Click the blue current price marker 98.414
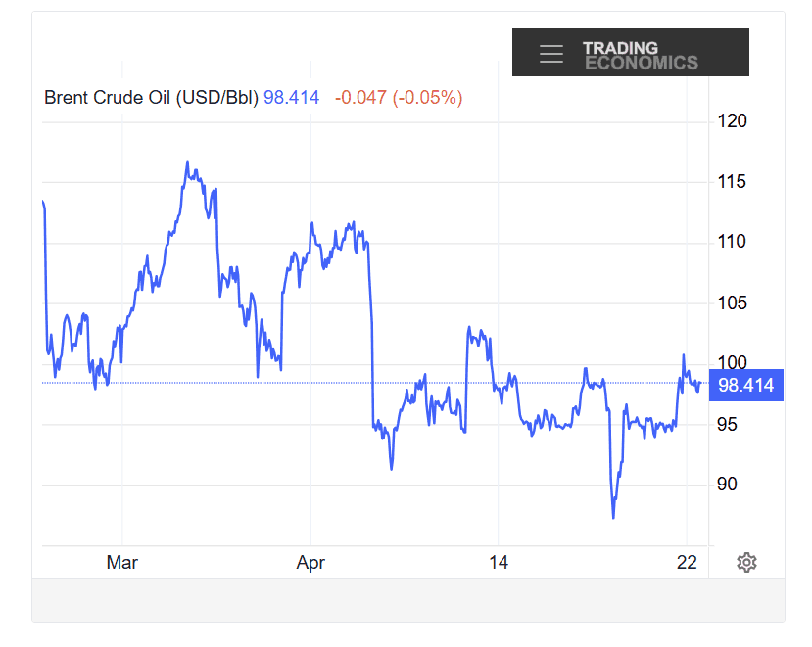This screenshot has height=647, width=812. pos(746,385)
